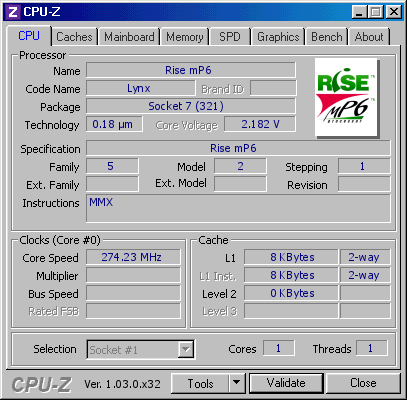
Task: Open the Bench tab
Action: pos(327,37)
